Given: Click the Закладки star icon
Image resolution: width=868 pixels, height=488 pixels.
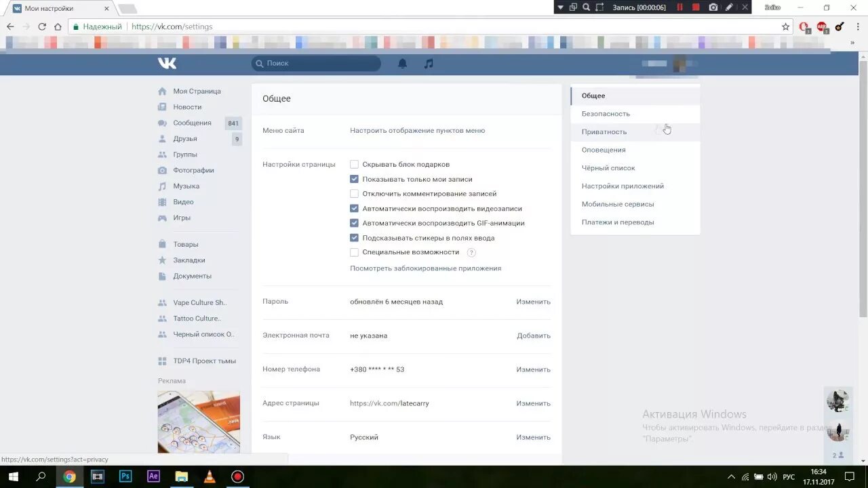Looking at the screenshot, I should (162, 260).
